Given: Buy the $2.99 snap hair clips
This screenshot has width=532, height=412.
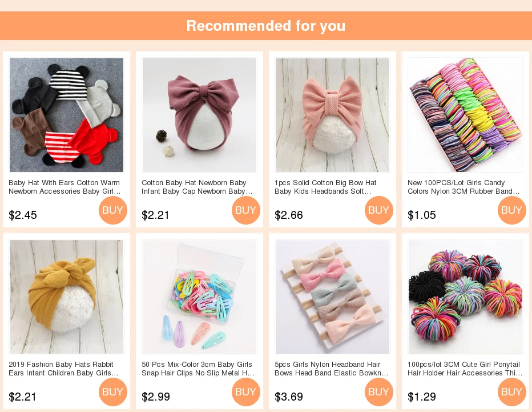Looking at the screenshot, I should pos(246,392).
